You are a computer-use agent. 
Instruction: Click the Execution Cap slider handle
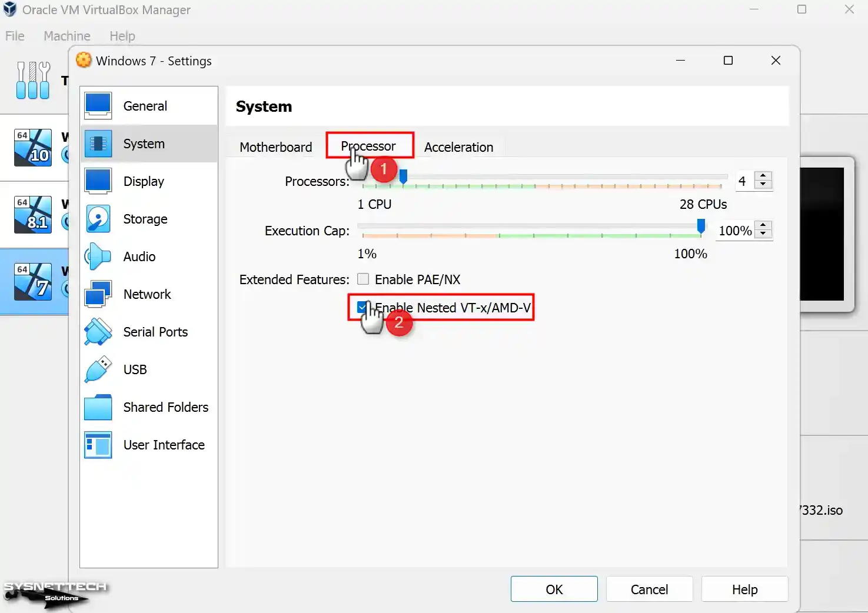(701, 226)
